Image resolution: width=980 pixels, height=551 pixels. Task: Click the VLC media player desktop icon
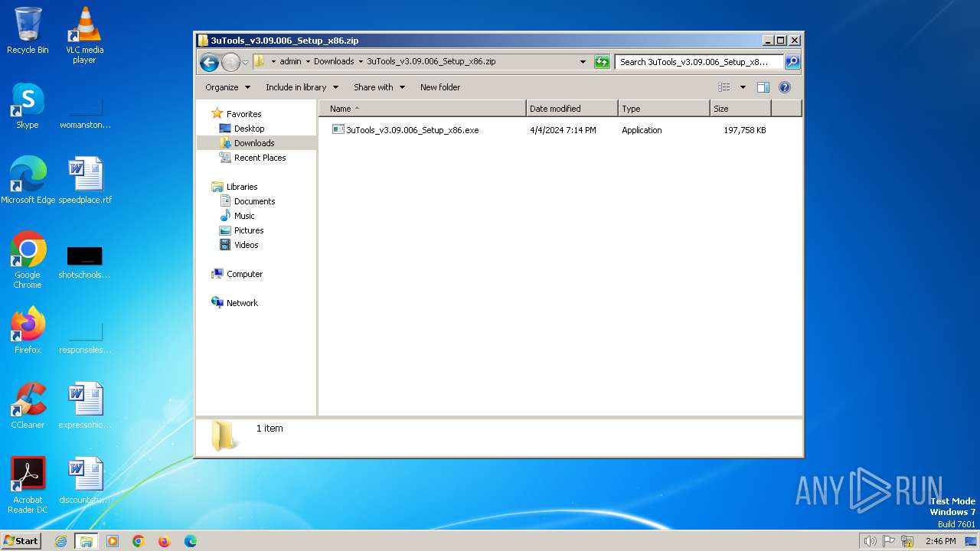85,35
